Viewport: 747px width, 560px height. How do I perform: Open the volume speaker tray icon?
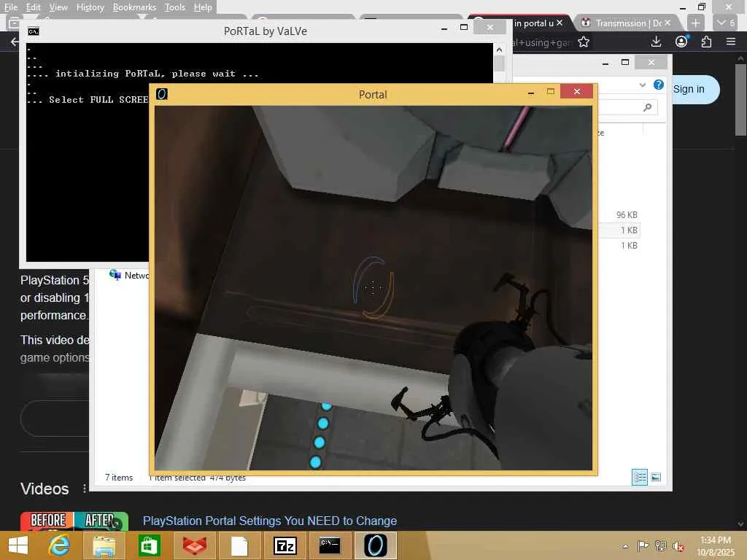[x=678, y=546]
